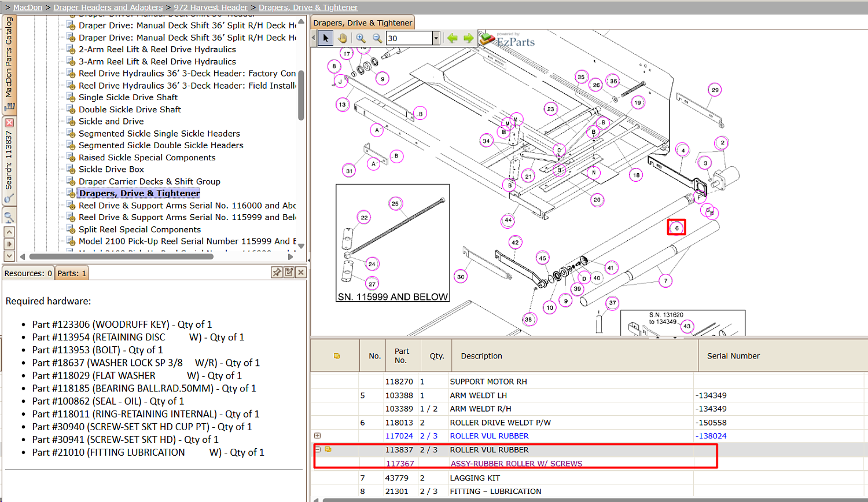The height and width of the screenshot is (502, 868).
Task: Close the Resources/Parts panel
Action: click(x=300, y=272)
